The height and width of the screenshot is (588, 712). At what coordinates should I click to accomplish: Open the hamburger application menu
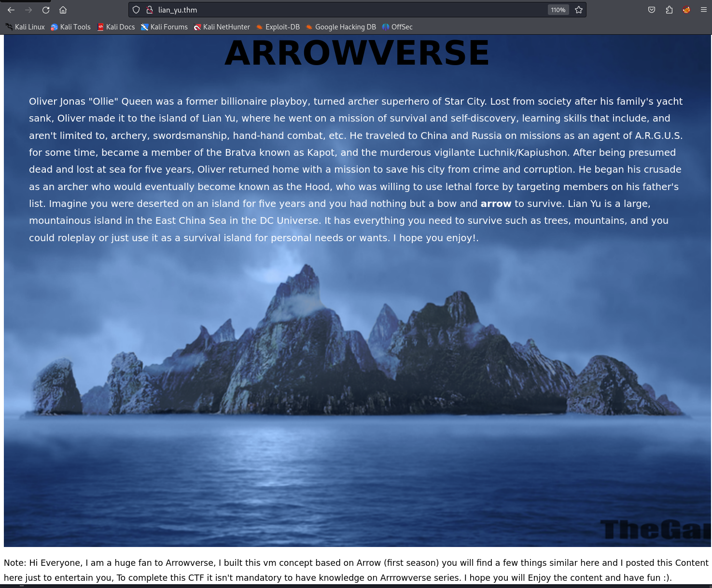[x=703, y=10]
